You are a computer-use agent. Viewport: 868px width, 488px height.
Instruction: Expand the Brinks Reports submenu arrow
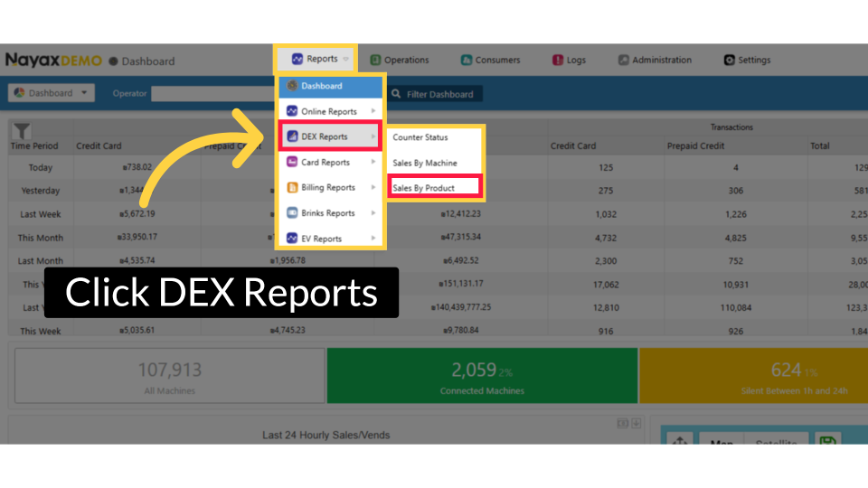(373, 213)
